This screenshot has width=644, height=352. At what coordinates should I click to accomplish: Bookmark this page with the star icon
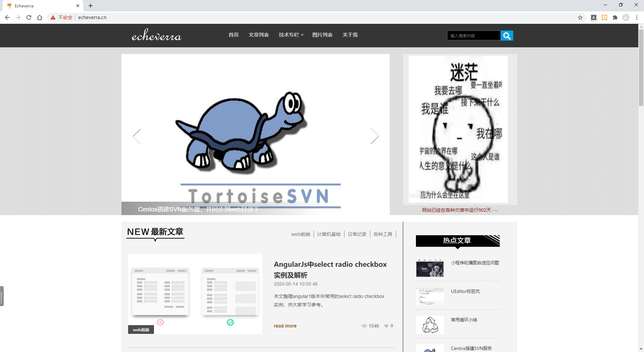coord(580,17)
